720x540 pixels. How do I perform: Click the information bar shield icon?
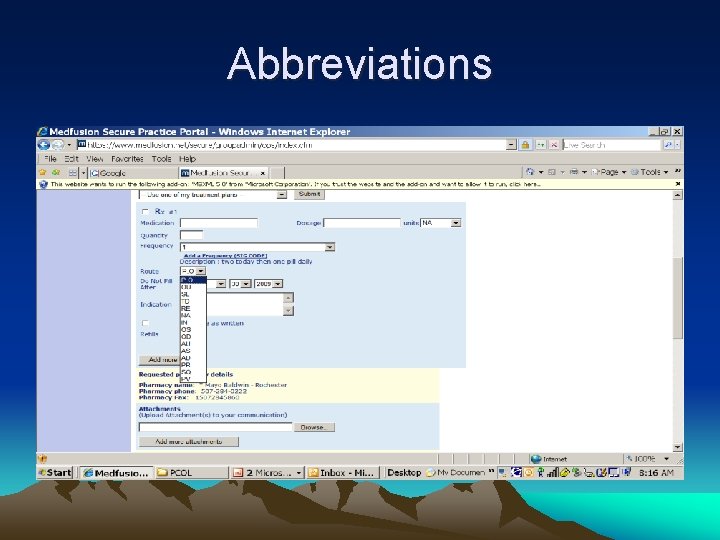(44, 184)
